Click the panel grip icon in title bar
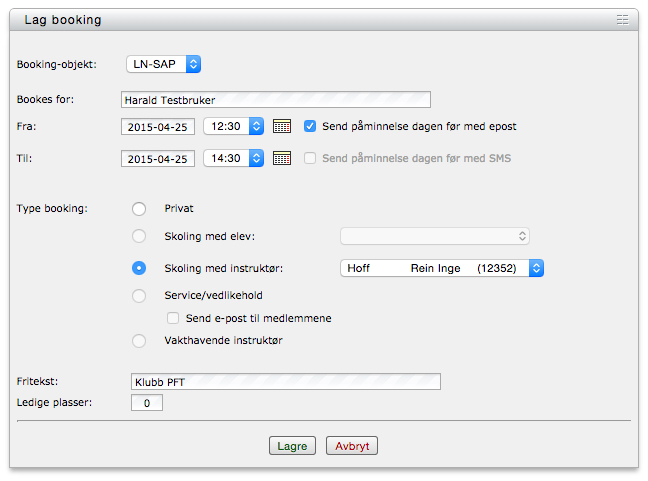This screenshot has height=481, width=648. click(622, 20)
